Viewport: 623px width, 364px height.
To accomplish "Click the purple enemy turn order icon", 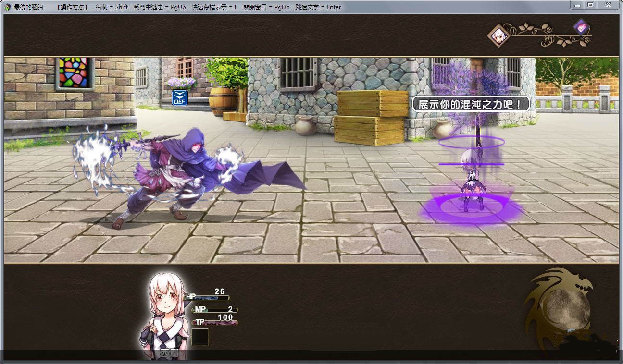I will coord(581,27).
